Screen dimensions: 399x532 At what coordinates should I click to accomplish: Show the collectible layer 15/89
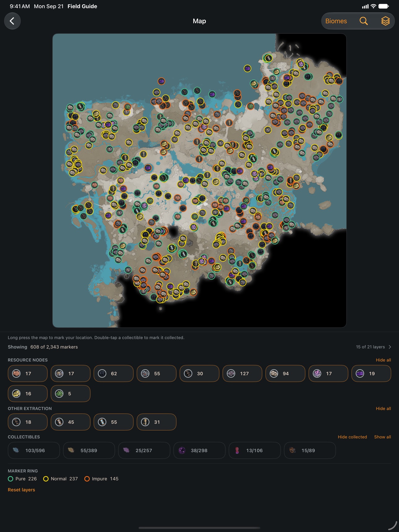[x=310, y=451]
